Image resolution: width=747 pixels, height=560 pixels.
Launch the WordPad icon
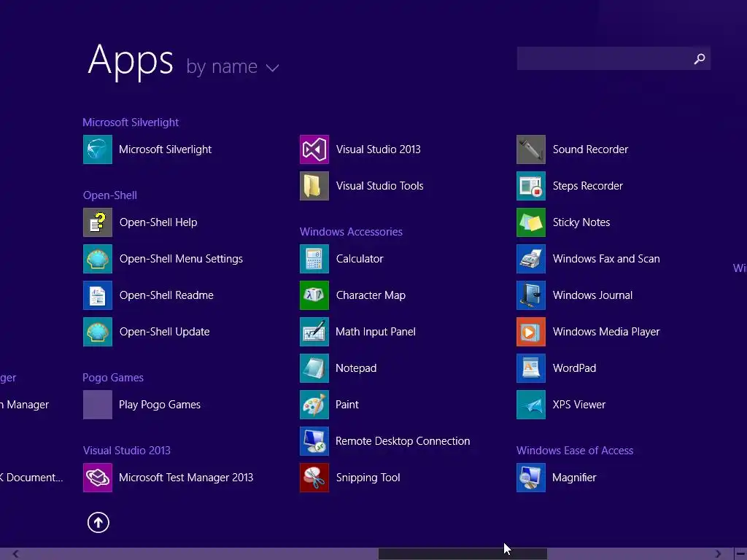coord(531,368)
